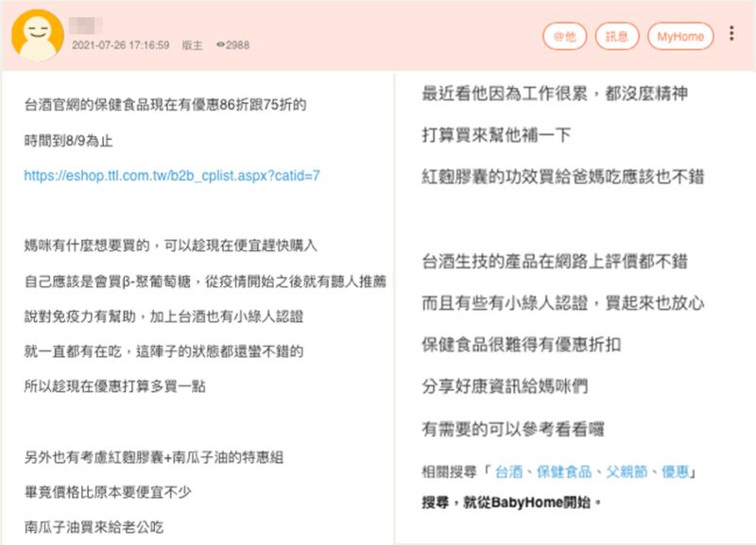The image size is (756, 545).
Task: Click the 訊息 message button
Action: click(617, 36)
